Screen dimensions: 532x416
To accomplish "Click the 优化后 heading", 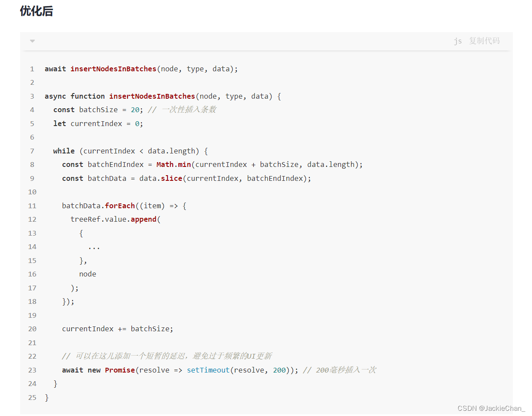I will [x=37, y=11].
